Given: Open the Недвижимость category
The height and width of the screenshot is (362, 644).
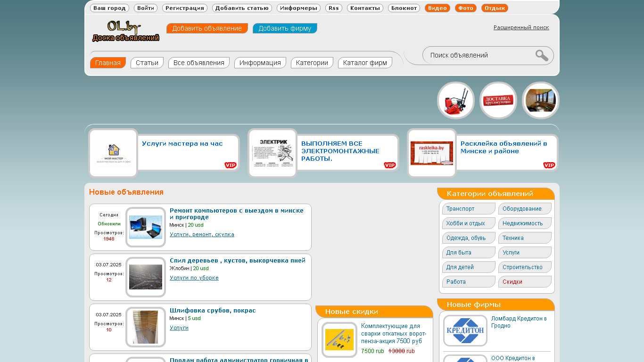Looking at the screenshot, I should (x=525, y=223).
